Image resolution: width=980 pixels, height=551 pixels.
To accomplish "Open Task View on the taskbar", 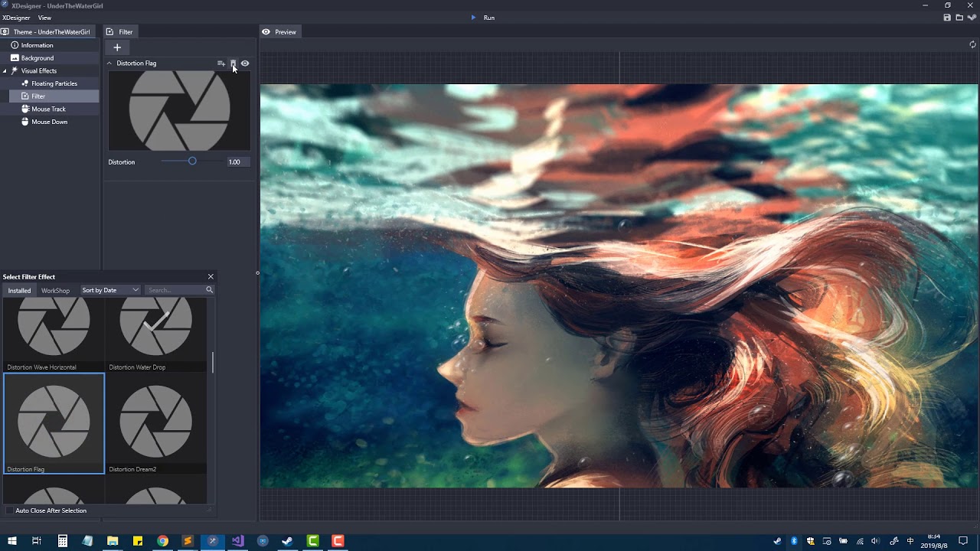I will coord(36,541).
